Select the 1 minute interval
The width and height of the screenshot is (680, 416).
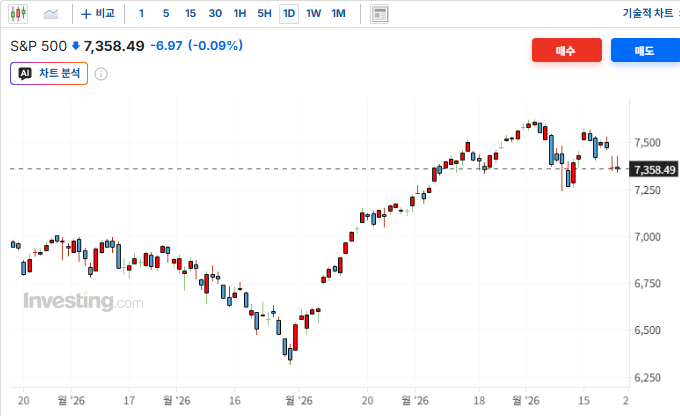point(141,14)
